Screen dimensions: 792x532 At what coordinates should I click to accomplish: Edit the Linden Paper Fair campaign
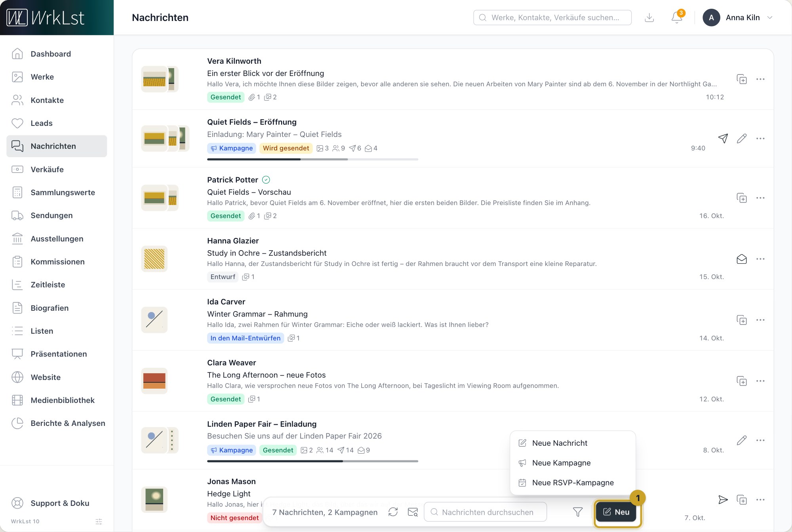point(742,440)
